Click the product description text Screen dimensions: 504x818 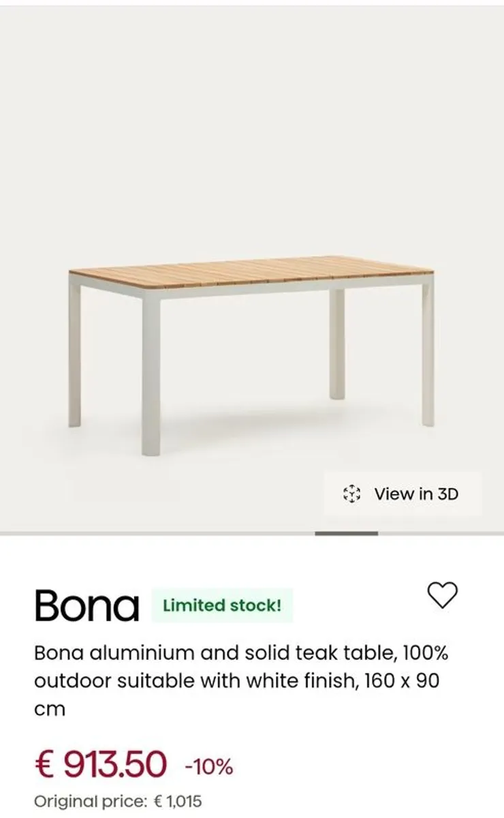coord(241,681)
